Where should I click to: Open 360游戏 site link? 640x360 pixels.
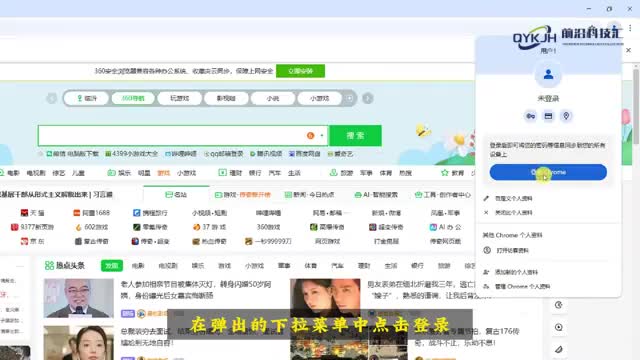coord(268,227)
